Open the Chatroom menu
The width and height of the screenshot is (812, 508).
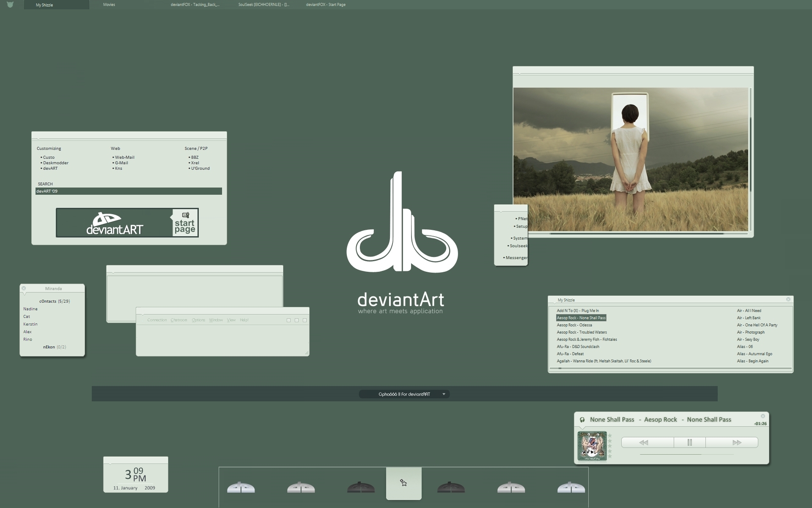pyautogui.click(x=179, y=320)
